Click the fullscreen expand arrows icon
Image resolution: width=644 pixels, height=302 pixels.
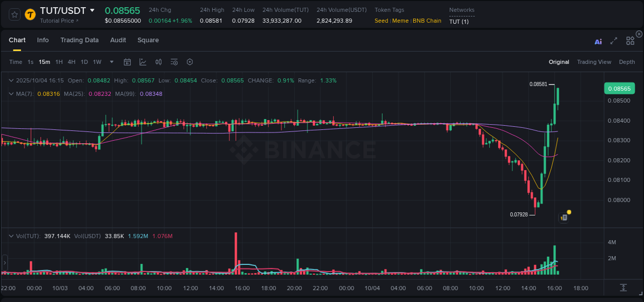(x=613, y=42)
